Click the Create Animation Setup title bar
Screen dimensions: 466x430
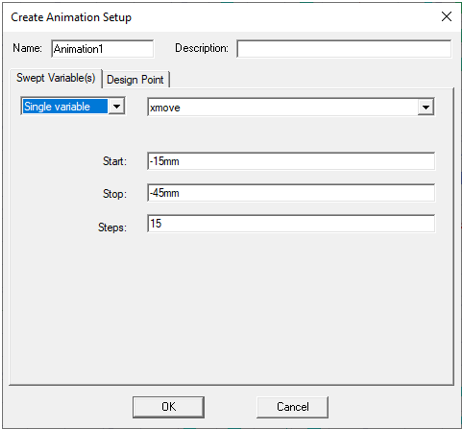click(220, 17)
